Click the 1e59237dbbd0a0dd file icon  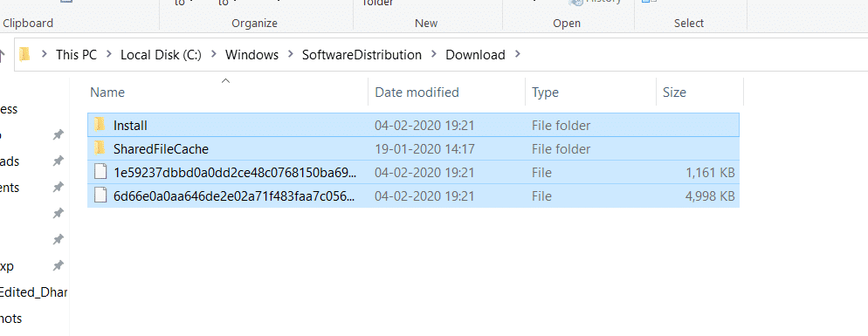pyautogui.click(x=100, y=172)
